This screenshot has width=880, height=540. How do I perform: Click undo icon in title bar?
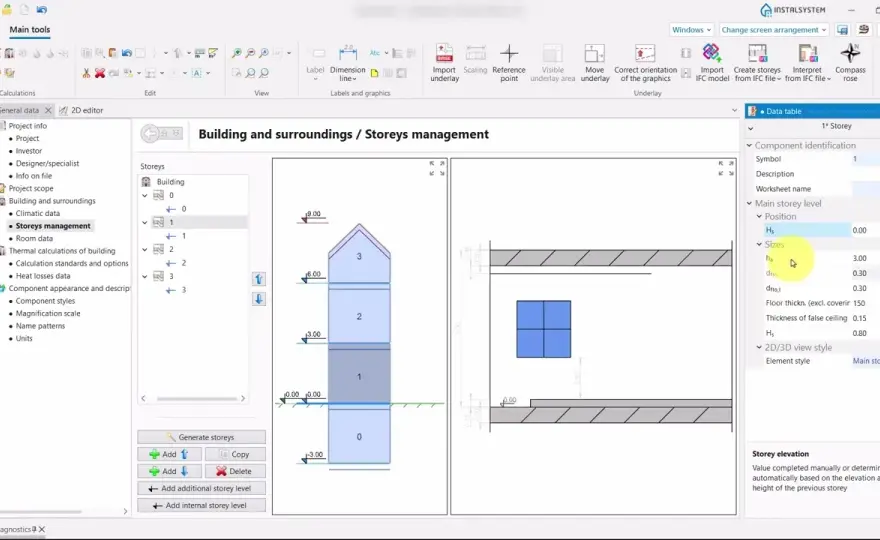42,10
